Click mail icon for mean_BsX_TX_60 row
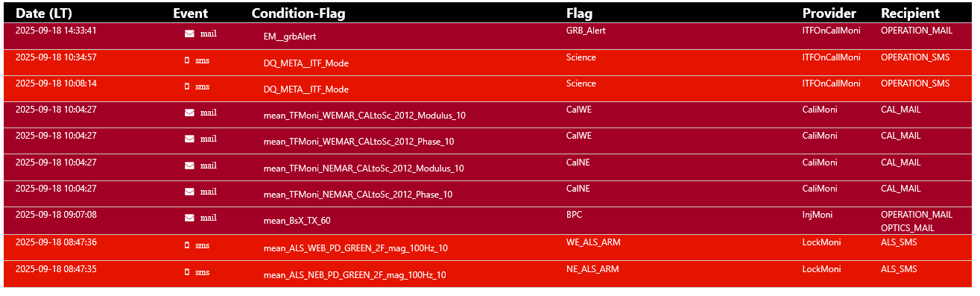 [189, 218]
